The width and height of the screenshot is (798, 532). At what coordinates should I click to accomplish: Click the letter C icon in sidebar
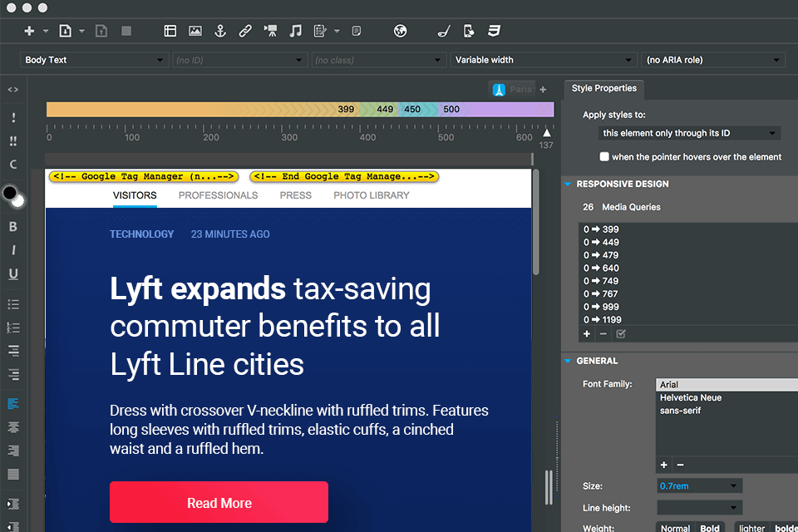13,165
